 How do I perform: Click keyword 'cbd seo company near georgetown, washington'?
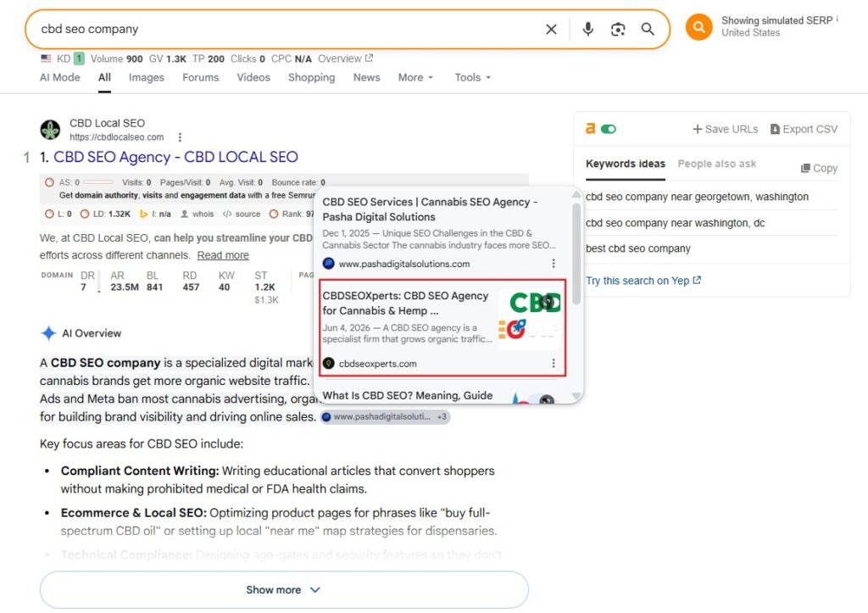coord(697,197)
